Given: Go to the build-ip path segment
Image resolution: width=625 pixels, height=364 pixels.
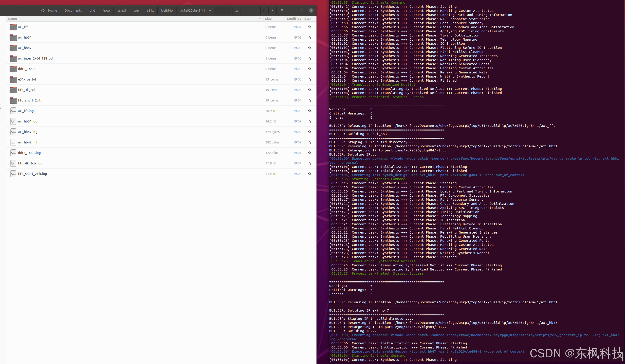Looking at the screenshot, I should (167, 10).
